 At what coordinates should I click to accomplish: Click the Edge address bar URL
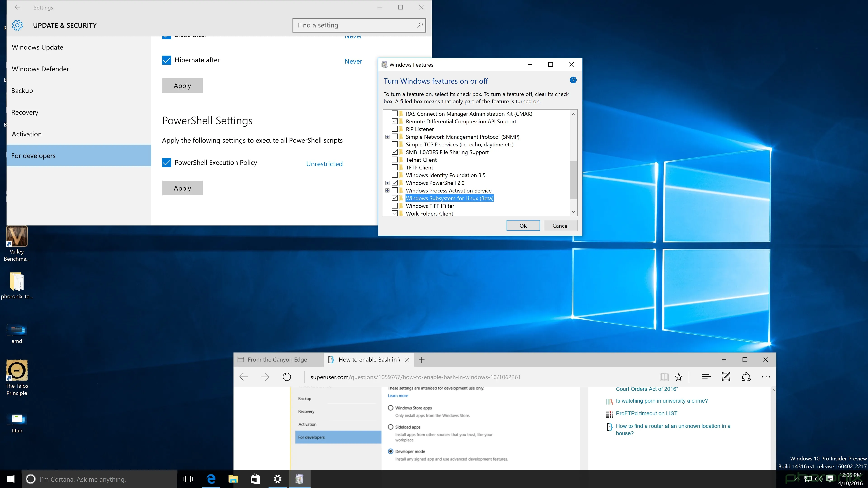tap(415, 377)
